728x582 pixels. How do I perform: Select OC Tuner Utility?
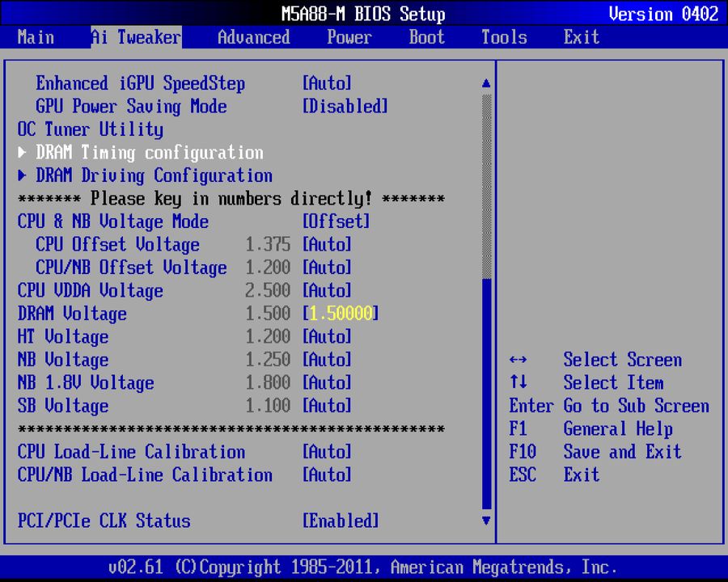[90, 129]
